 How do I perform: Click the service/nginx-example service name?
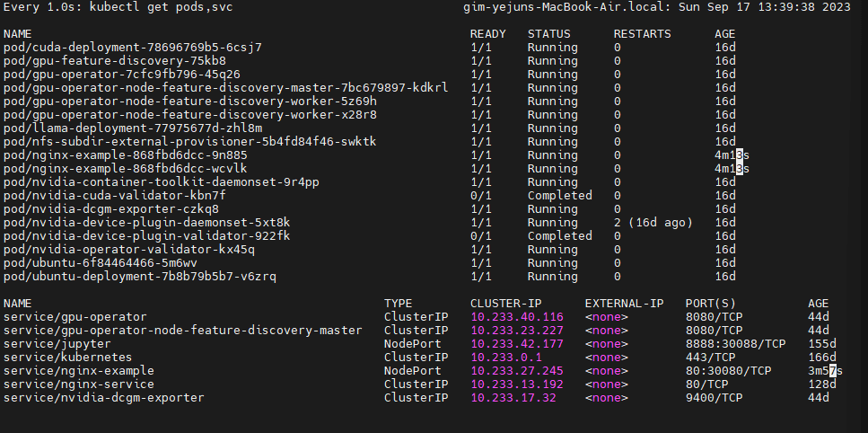[79, 370]
